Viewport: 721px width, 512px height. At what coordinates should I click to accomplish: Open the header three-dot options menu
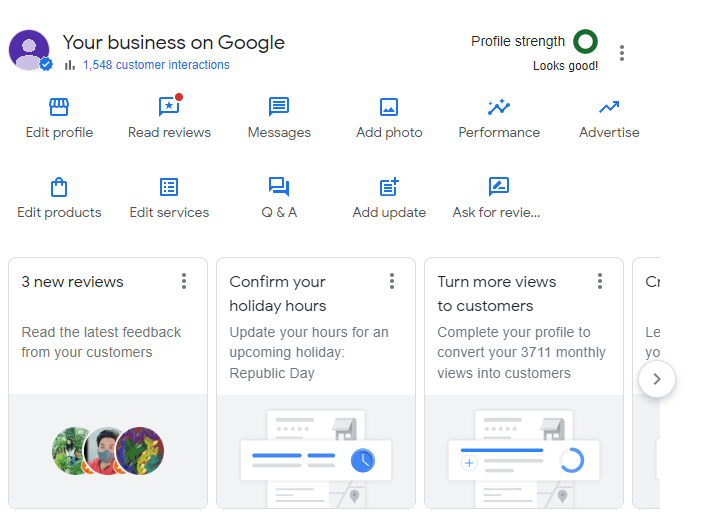[622, 53]
